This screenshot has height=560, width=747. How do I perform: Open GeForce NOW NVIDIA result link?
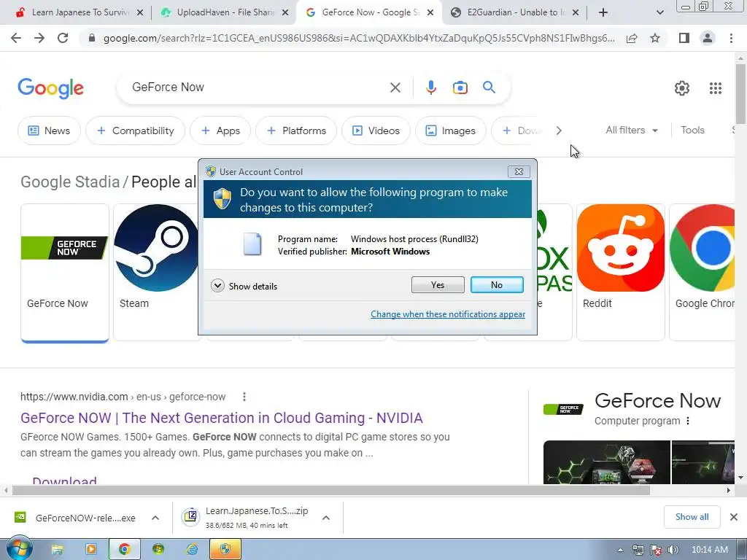point(222,418)
